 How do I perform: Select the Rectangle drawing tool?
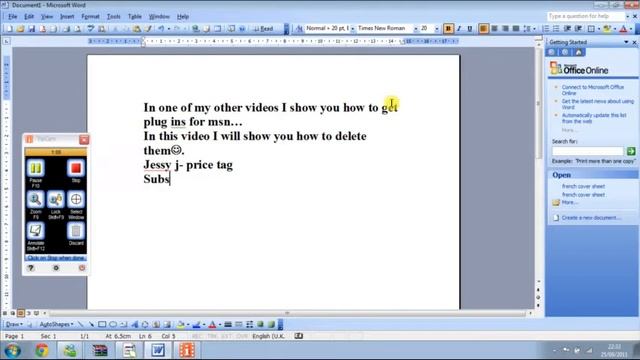[102, 324]
